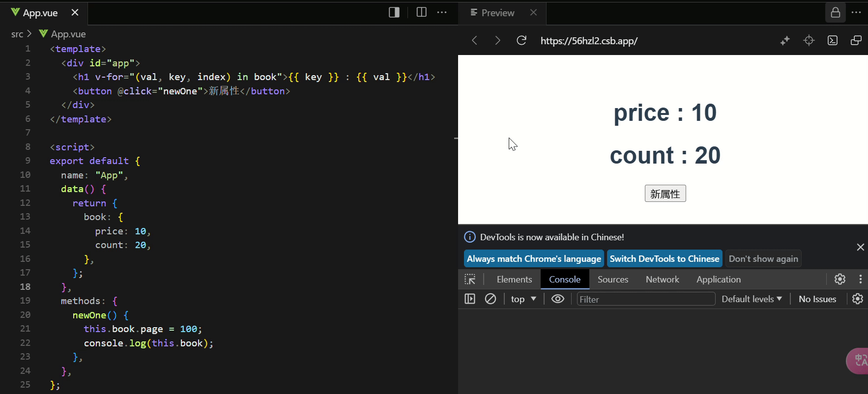The image size is (868, 394).
Task: Open editor more actions menu
Action: (442, 12)
